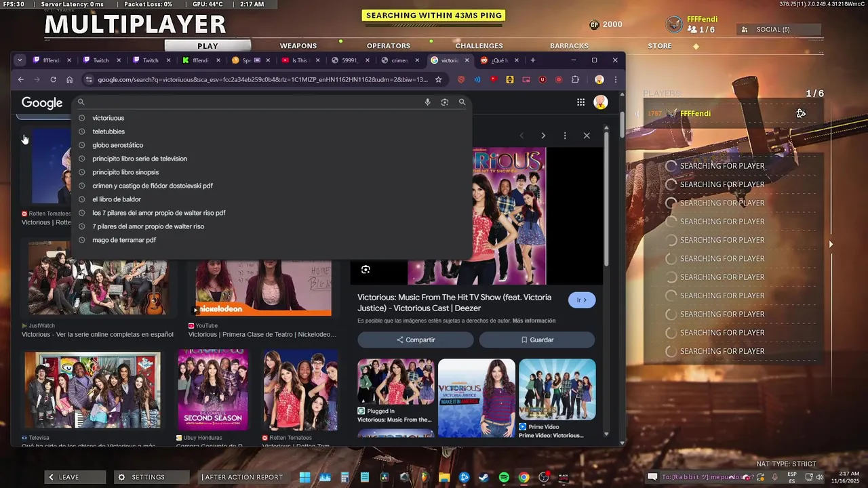Image resolution: width=868 pixels, height=488 pixels.
Task: Open Steam from the taskbar
Action: (484, 477)
